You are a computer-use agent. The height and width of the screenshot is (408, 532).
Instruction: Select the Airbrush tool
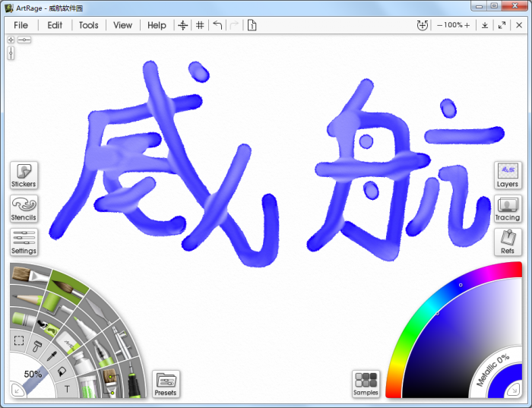[122, 342]
